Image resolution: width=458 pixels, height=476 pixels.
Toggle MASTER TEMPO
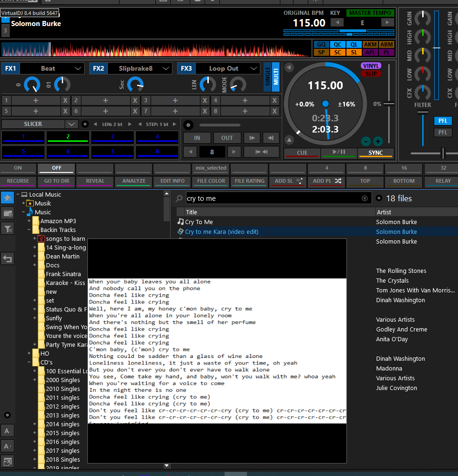(370, 13)
